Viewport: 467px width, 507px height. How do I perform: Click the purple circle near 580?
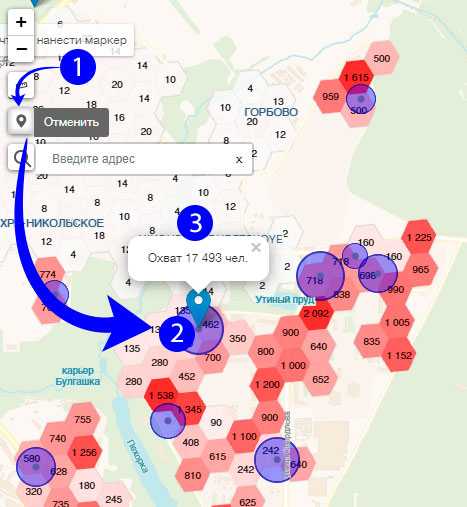(x=36, y=467)
